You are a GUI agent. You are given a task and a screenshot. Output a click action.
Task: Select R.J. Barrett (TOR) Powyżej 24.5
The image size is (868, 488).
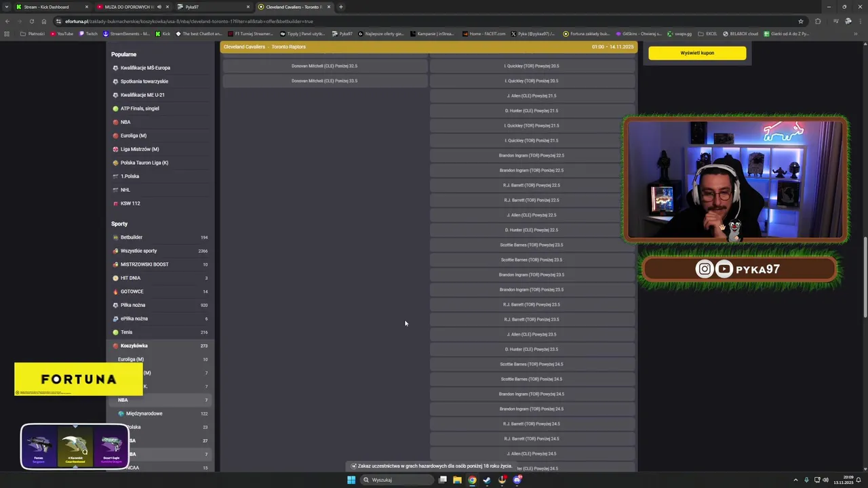(x=532, y=424)
